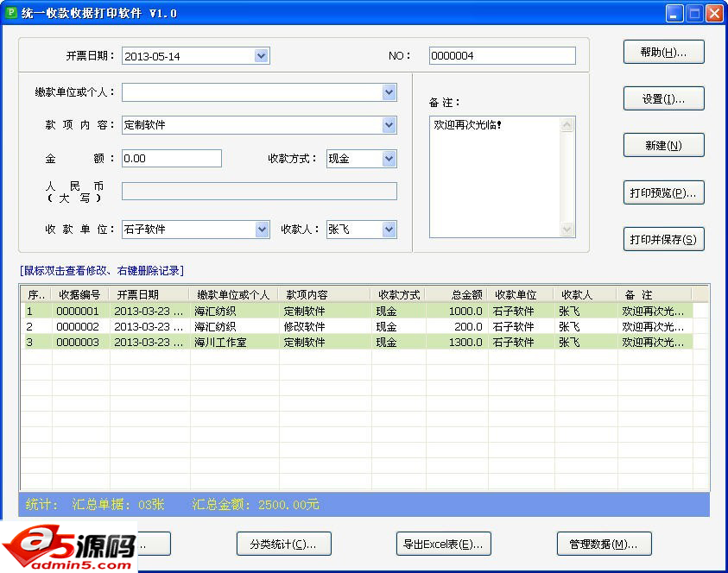The width and height of the screenshot is (728, 573).
Task: Click inside the NO number field
Action: (x=501, y=54)
